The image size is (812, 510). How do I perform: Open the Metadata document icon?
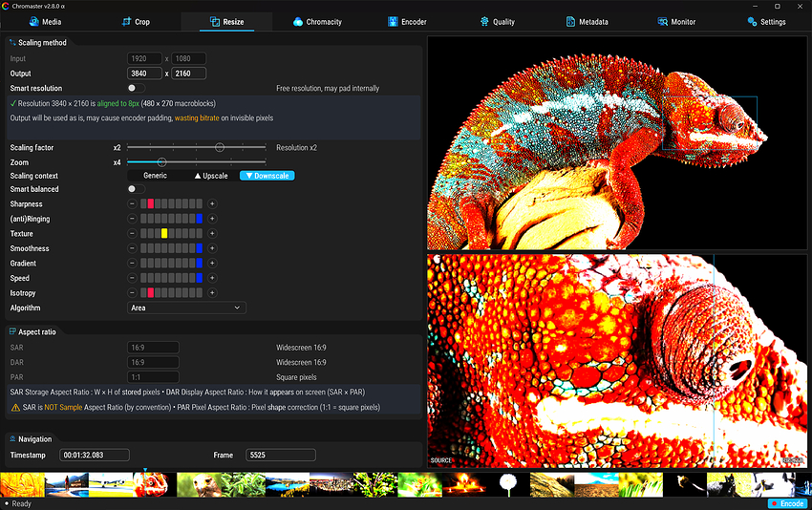pos(570,22)
